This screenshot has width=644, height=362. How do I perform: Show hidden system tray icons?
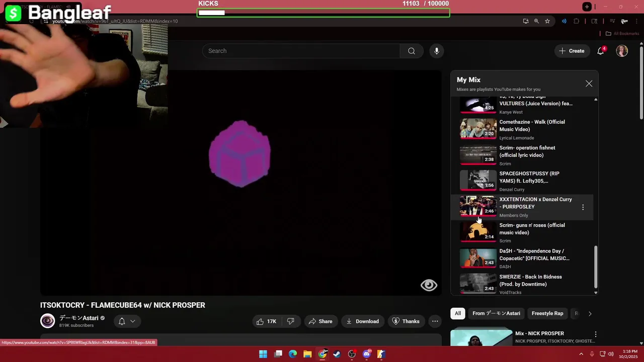[581, 354]
